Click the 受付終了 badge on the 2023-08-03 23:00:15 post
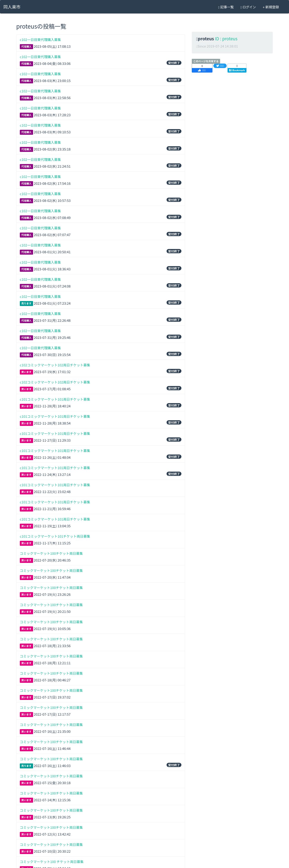Viewport: 289px width, 868px height. pyautogui.click(x=174, y=80)
